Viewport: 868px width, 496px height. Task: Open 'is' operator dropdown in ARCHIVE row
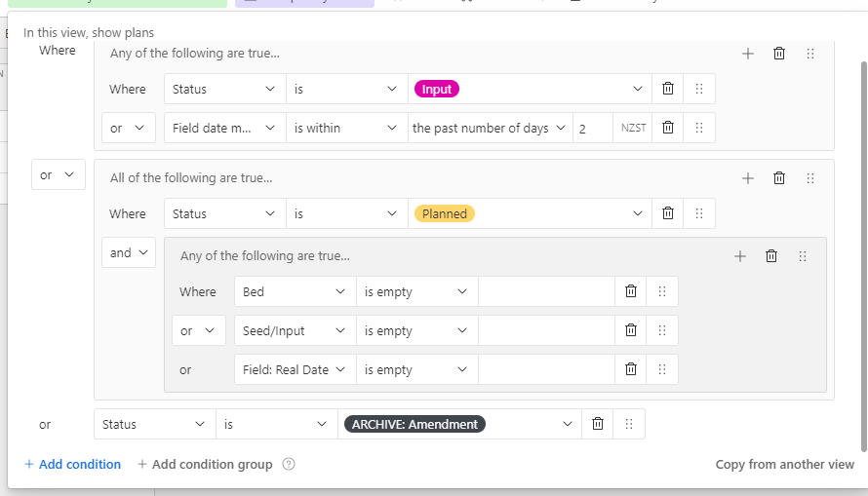(x=276, y=424)
